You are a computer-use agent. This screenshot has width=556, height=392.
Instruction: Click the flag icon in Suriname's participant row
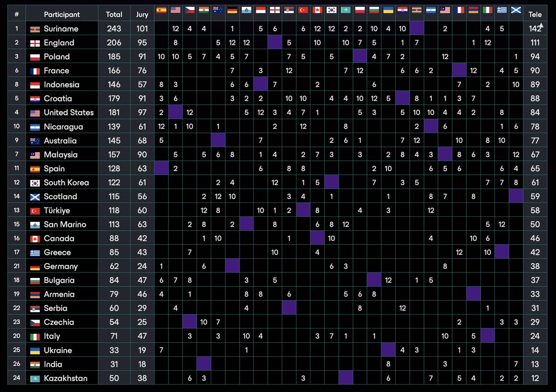point(35,29)
